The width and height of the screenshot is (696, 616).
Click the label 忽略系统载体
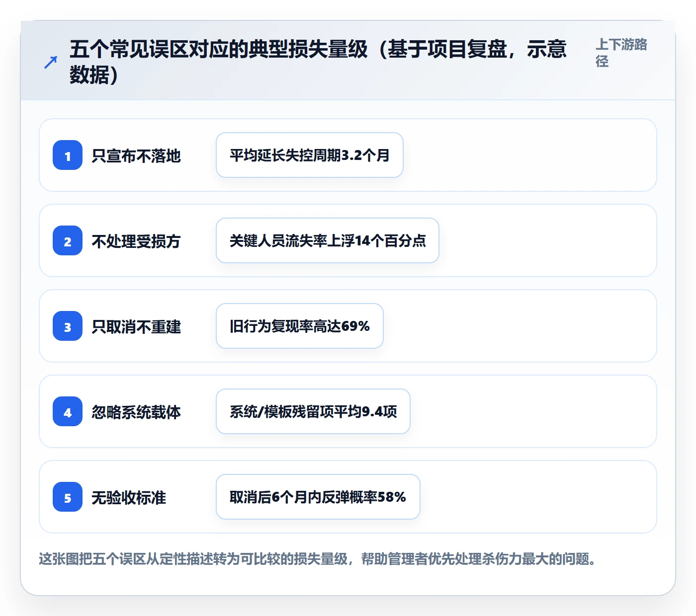136,412
